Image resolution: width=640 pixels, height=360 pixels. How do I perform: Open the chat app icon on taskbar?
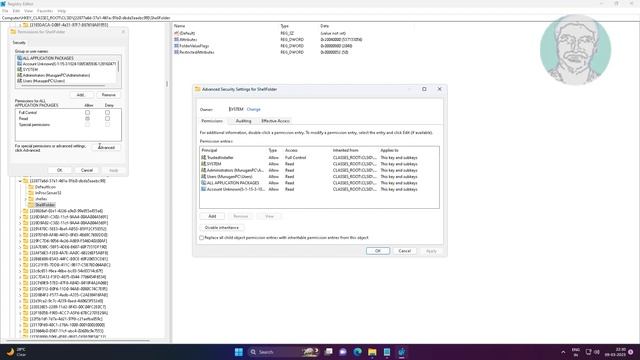click(343, 352)
